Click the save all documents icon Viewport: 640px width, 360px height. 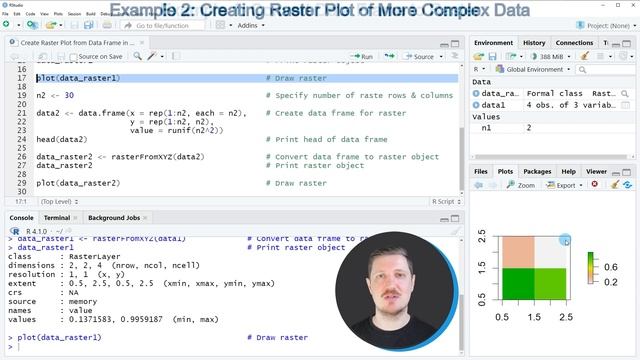(x=88, y=25)
